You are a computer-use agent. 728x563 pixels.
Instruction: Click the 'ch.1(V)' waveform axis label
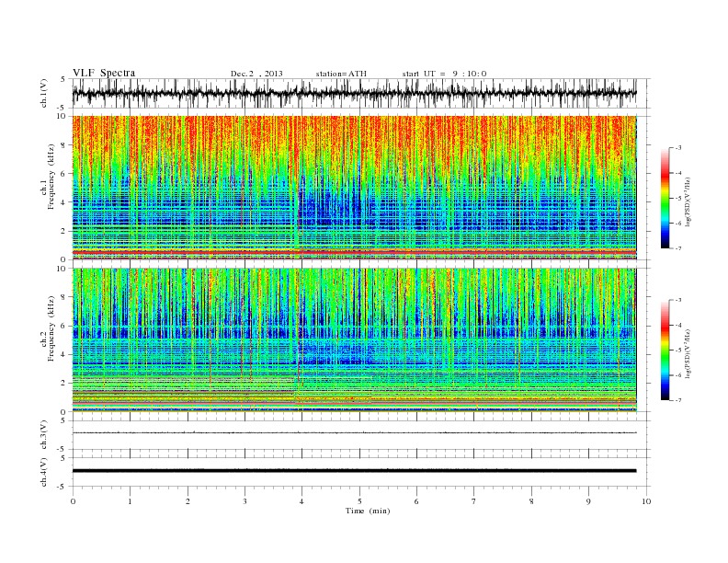tap(44, 93)
